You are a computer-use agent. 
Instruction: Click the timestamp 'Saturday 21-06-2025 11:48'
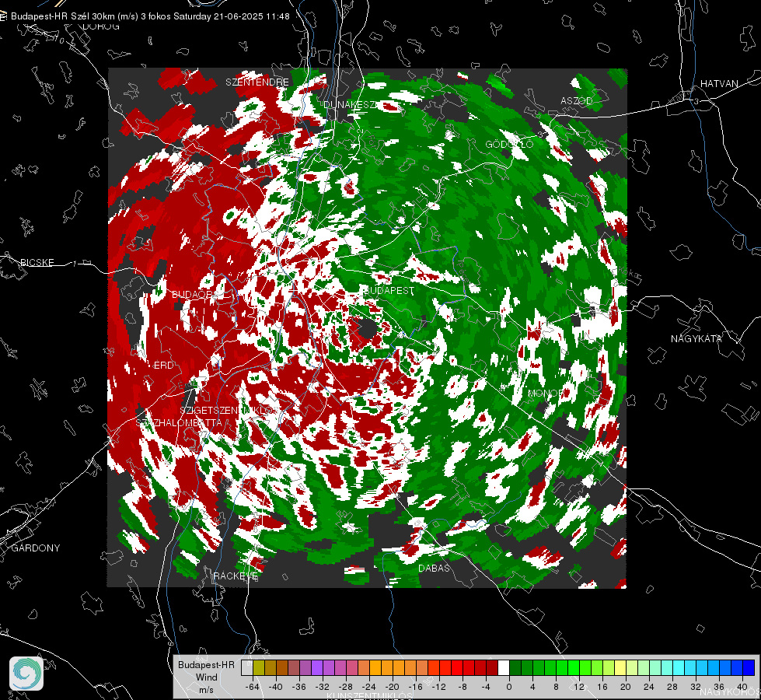pyautogui.click(x=232, y=16)
